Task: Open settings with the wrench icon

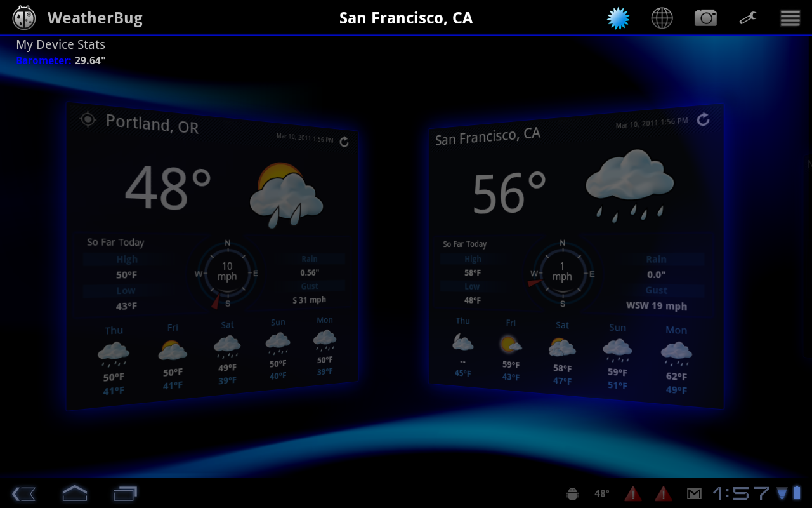Action: click(x=748, y=18)
